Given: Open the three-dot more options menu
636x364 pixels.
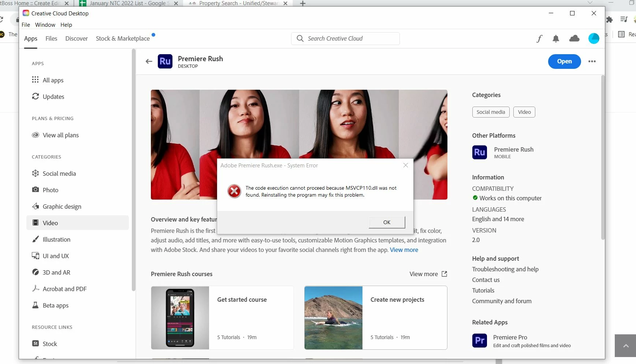Looking at the screenshot, I should click(x=592, y=61).
